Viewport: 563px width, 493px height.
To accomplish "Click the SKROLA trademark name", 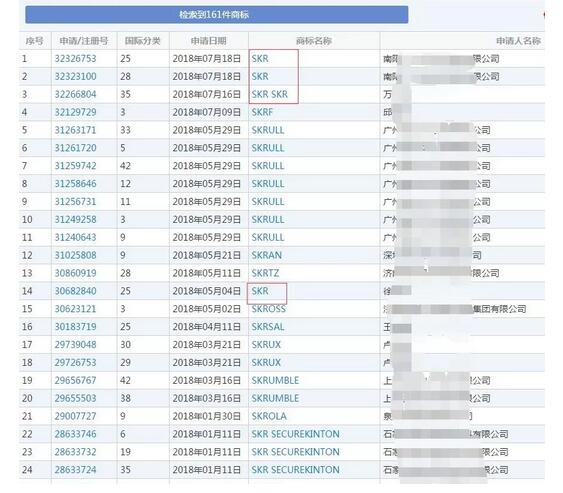I will (x=269, y=416).
